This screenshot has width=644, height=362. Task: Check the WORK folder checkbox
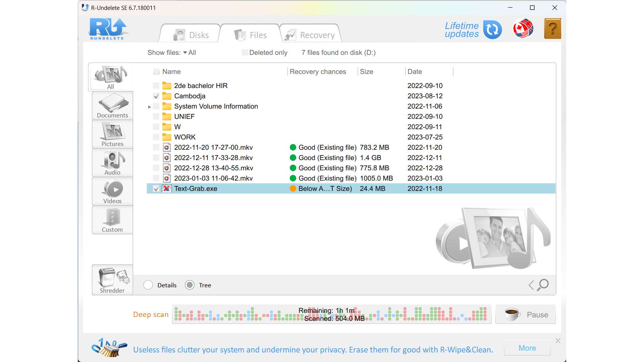156,137
